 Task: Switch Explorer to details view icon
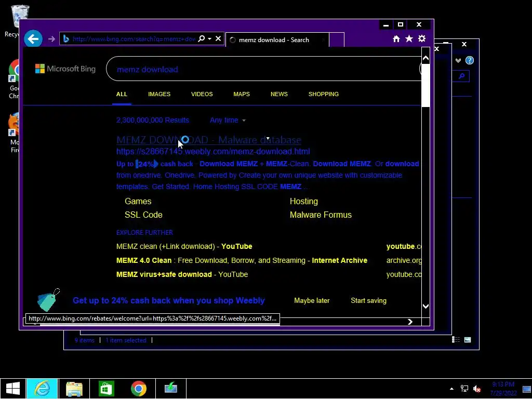[456, 340]
